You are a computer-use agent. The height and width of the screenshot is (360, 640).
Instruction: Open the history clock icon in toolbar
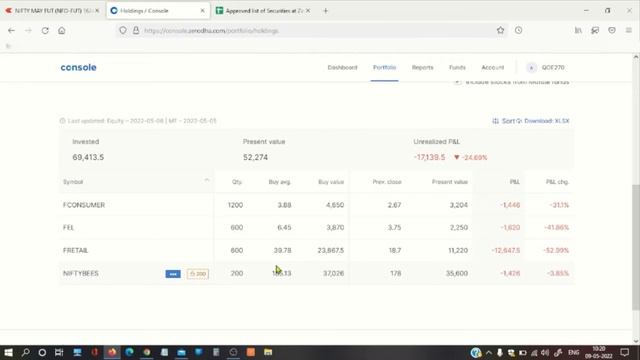click(x=518, y=30)
